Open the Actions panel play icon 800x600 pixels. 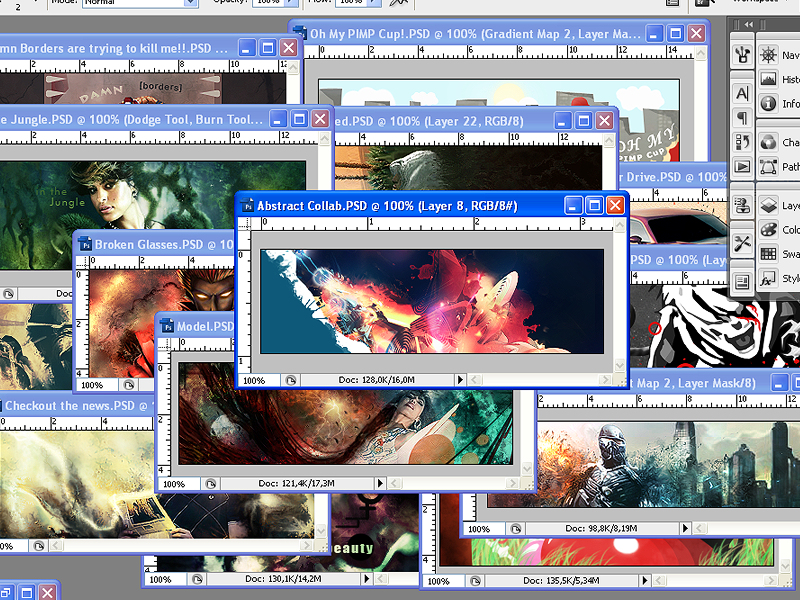[742, 166]
